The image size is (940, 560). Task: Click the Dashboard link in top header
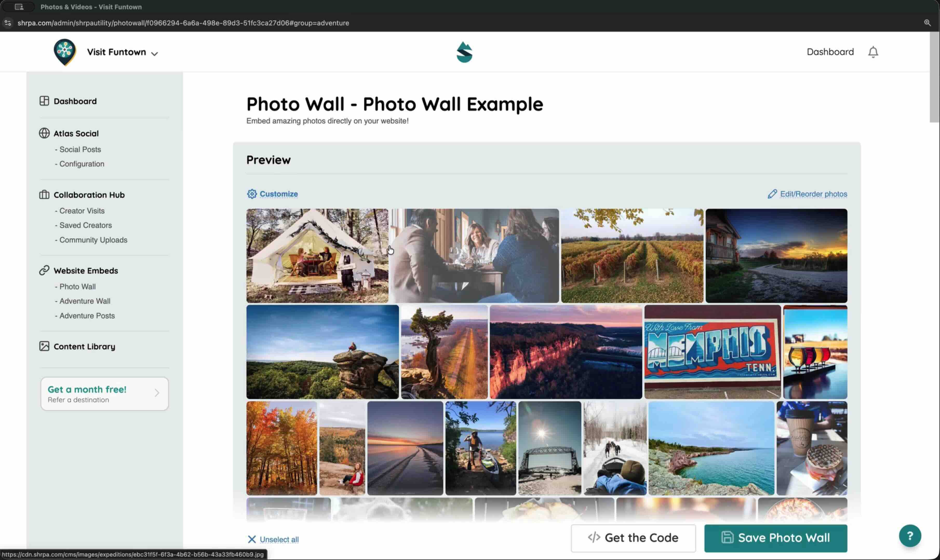point(830,52)
